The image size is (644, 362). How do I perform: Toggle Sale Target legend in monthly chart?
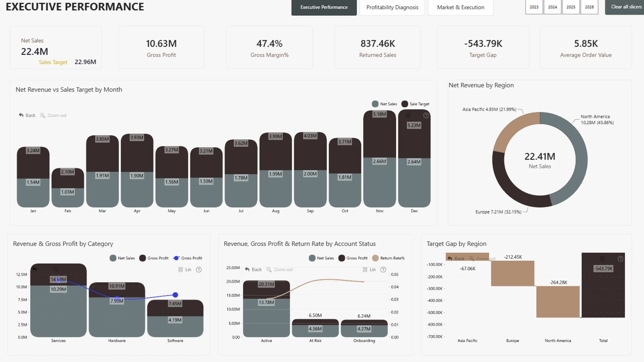coord(415,104)
